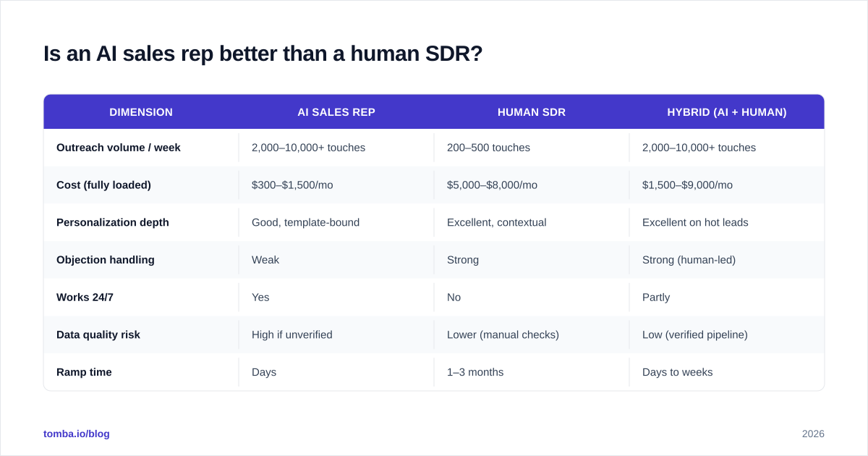Select the AI SALES REP column header
The image size is (868, 456).
(x=336, y=112)
